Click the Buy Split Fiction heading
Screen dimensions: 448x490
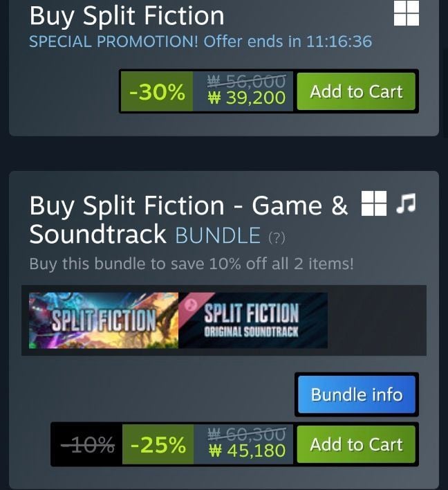[x=127, y=15]
